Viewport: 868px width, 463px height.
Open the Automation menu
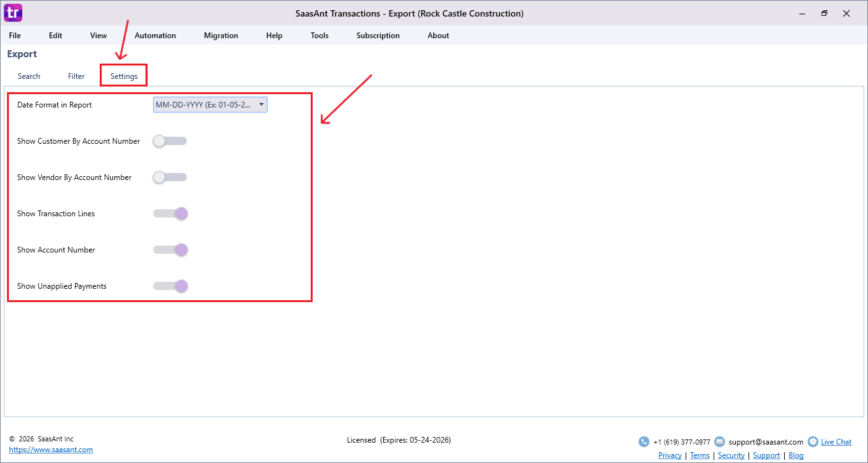click(x=155, y=35)
